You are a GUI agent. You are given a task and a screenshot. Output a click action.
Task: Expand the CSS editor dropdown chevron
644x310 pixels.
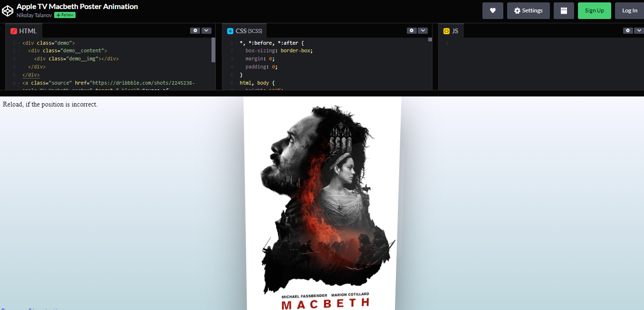(423, 30)
